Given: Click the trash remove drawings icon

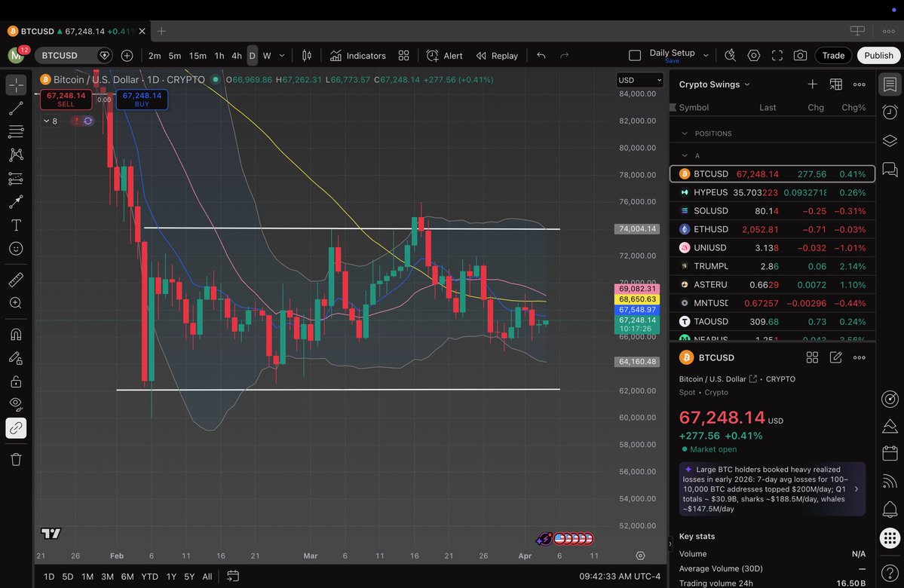Looking at the screenshot, I should [x=16, y=459].
